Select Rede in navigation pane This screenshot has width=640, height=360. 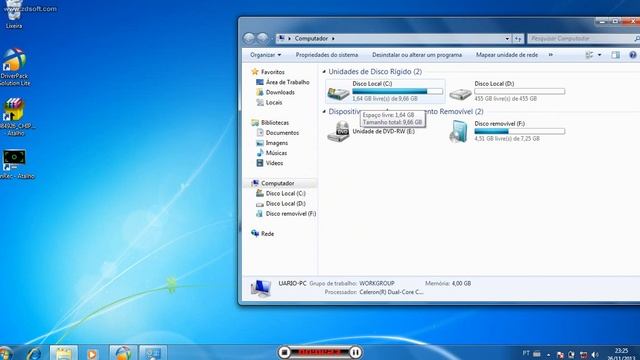[262, 233]
